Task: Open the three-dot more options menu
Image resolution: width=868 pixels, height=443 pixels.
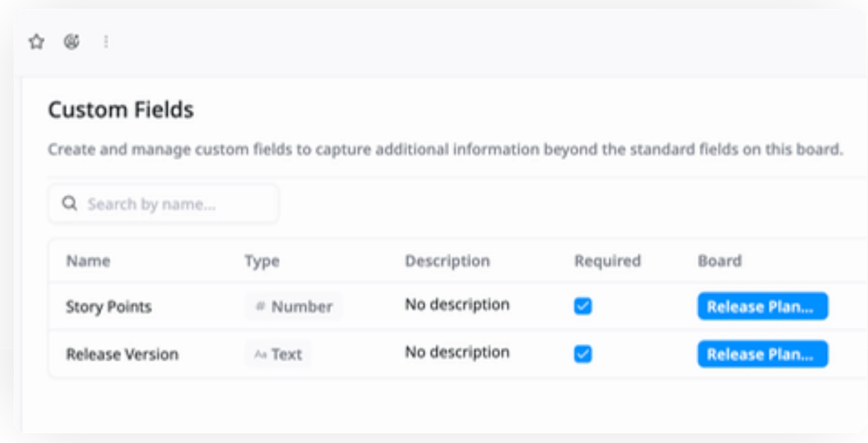Action: tap(106, 42)
